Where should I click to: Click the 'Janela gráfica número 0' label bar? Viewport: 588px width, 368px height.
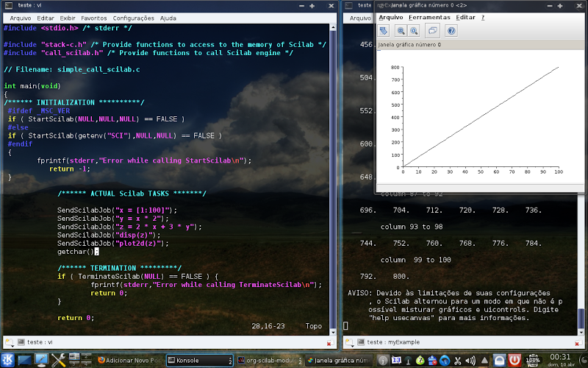click(480, 44)
